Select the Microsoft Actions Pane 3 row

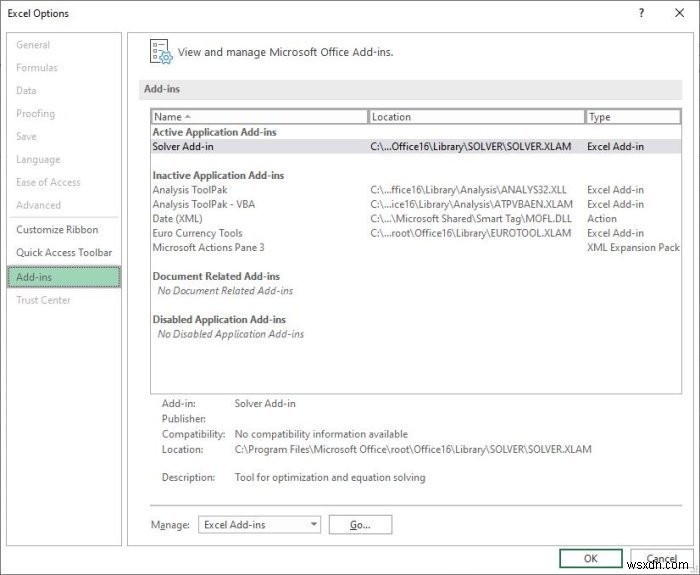click(416, 247)
